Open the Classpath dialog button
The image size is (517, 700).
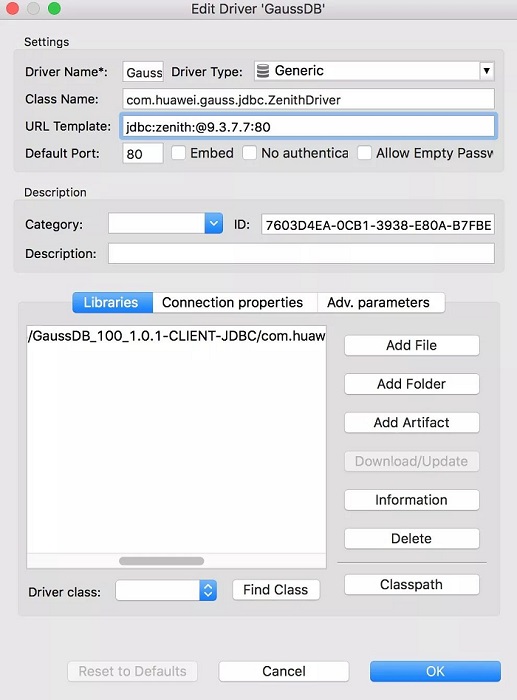point(412,584)
